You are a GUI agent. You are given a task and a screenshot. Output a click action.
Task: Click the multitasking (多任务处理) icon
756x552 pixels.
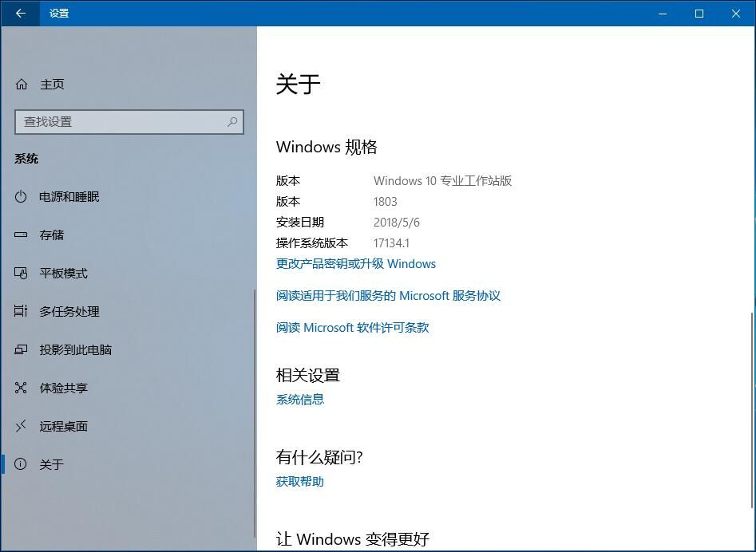tap(22, 312)
